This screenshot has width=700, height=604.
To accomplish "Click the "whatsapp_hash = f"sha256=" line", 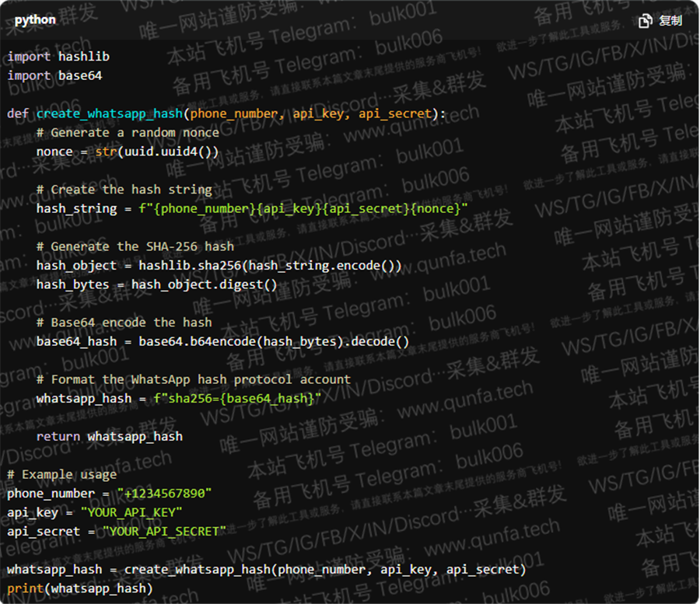I will pos(179,398).
